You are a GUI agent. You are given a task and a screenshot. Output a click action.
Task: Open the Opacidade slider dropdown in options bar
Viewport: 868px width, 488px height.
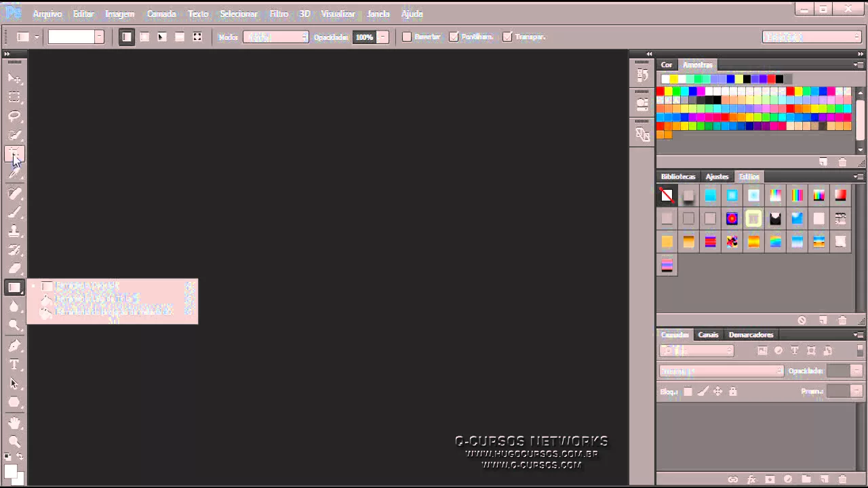click(383, 37)
